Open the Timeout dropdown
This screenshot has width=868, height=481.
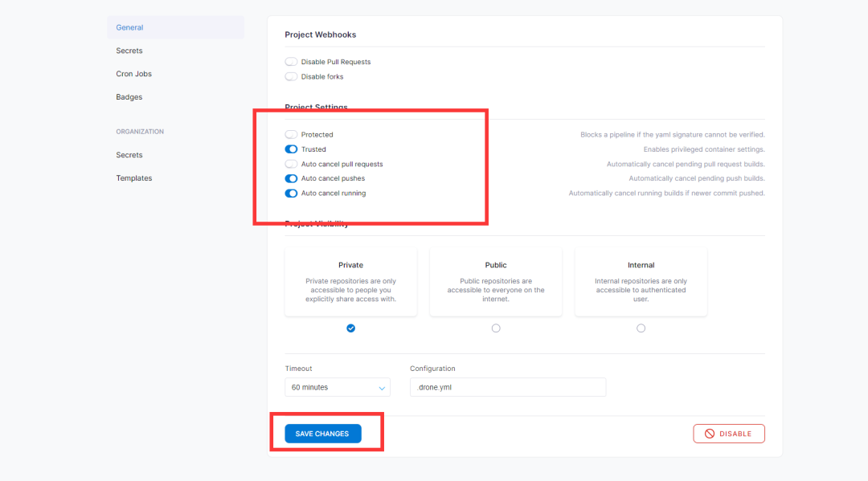pyautogui.click(x=338, y=387)
